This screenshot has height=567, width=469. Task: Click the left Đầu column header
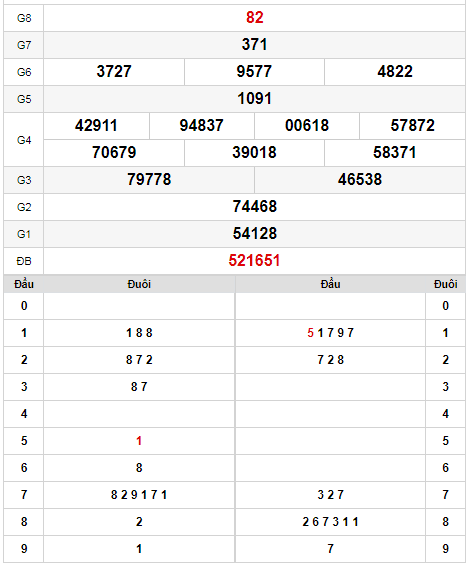(x=24, y=284)
